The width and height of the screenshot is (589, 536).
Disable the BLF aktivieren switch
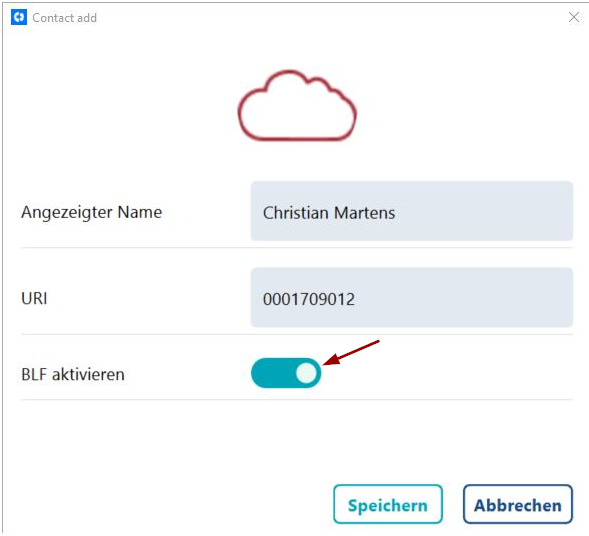[286, 373]
